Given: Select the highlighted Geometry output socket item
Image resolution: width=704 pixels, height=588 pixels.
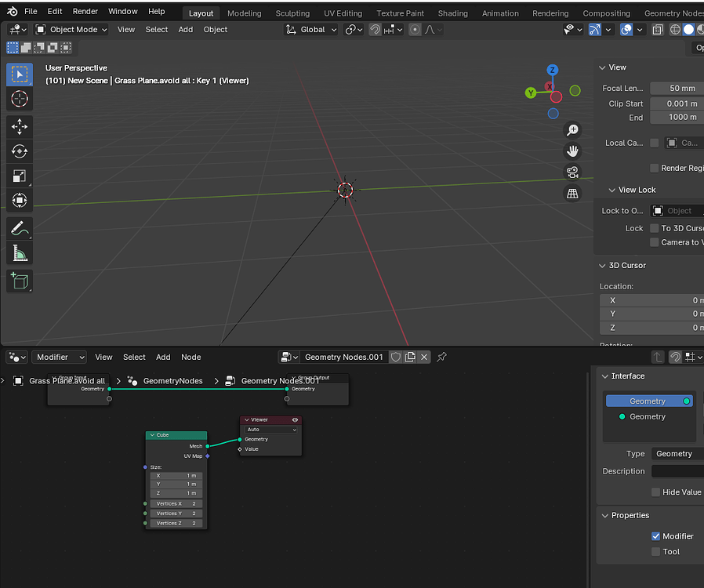Looking at the screenshot, I should (649, 401).
